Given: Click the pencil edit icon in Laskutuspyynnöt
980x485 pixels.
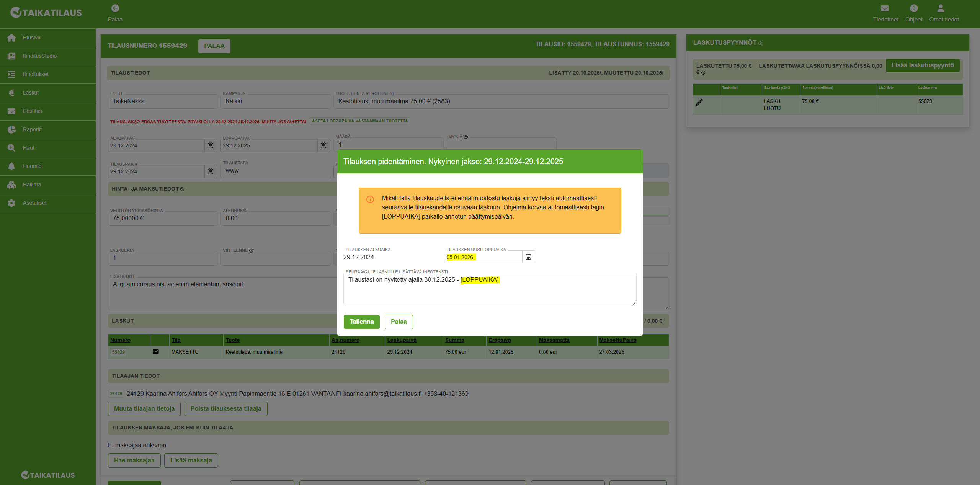Looking at the screenshot, I should [699, 102].
